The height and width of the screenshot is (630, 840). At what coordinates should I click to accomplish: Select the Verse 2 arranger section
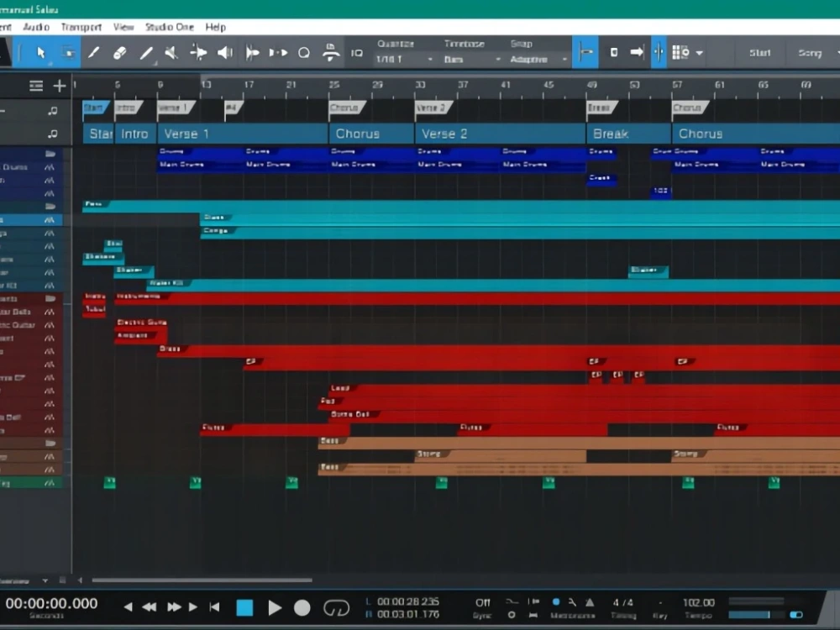coord(500,134)
